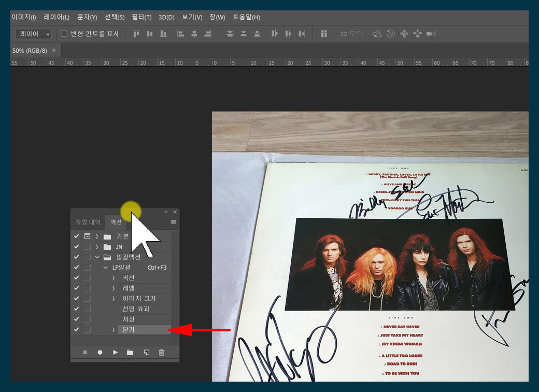Image resolution: width=539 pixels, height=392 pixels.
Task: Open the 도움말(H) menu
Action: [x=246, y=17]
